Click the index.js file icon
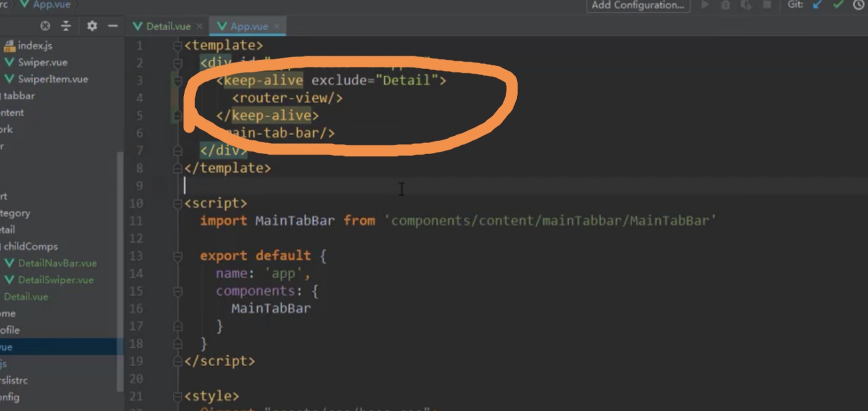 click(9, 45)
